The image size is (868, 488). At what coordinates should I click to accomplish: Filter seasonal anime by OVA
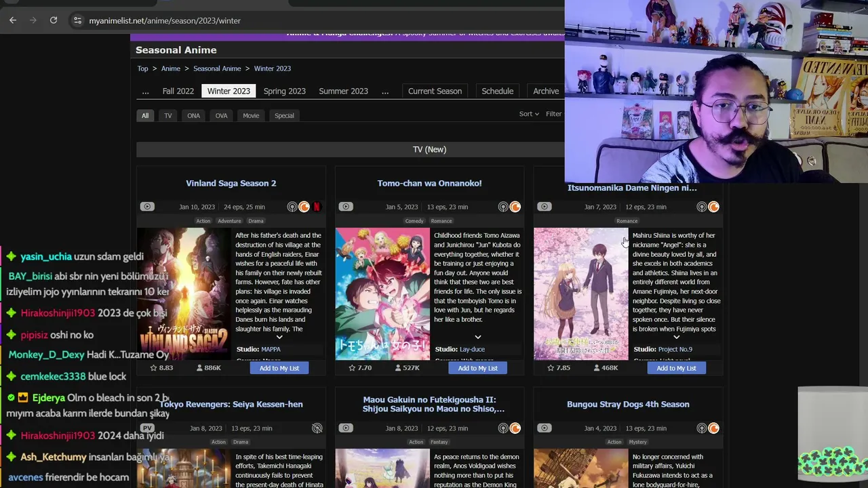(x=221, y=115)
